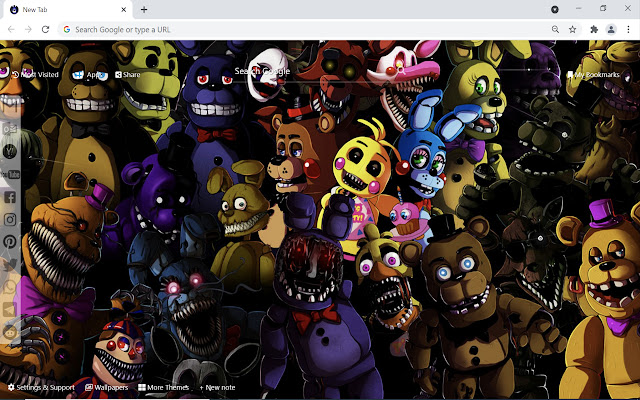Go back to previous page
The image size is (640, 400).
coord(11,29)
